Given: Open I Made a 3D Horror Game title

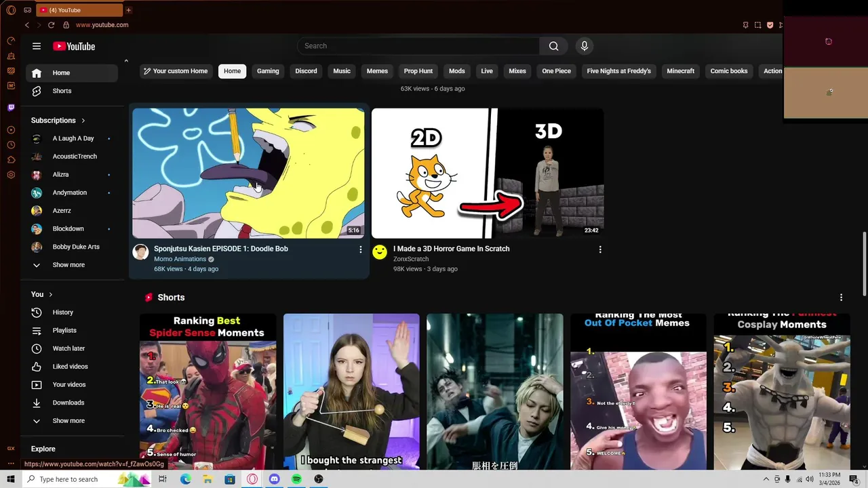Looking at the screenshot, I should point(451,249).
